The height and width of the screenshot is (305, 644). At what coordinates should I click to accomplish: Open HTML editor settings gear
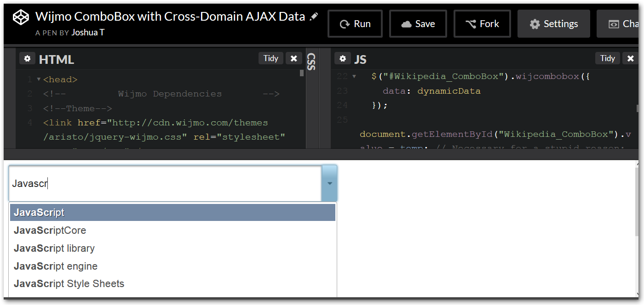coord(27,59)
